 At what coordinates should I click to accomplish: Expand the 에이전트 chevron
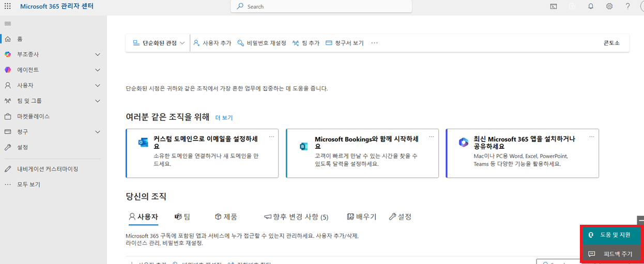click(x=98, y=70)
